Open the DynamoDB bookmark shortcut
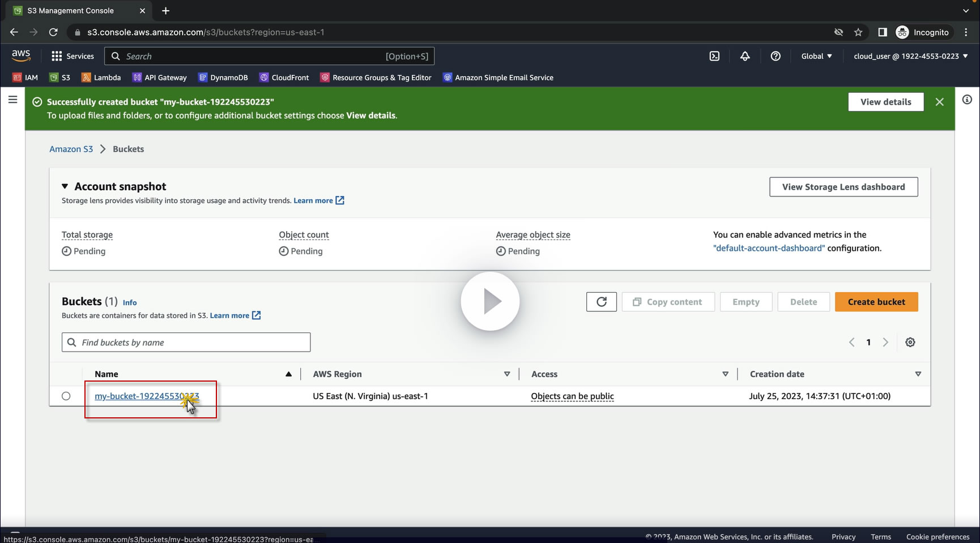 (x=223, y=78)
